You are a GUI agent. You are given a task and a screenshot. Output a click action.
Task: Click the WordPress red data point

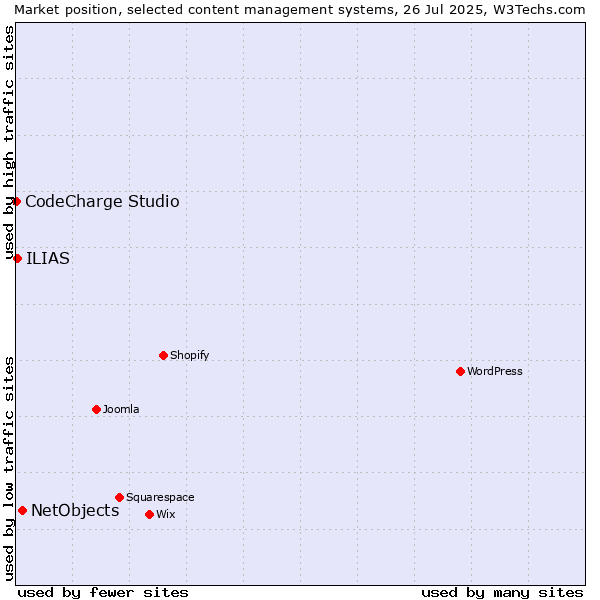pyautogui.click(x=460, y=371)
